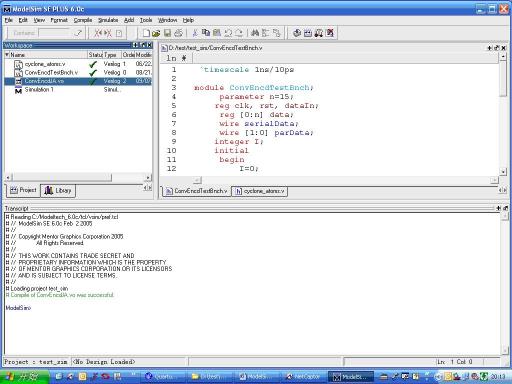Open the Simulate menu
The height and width of the screenshot is (384, 512).
[x=108, y=20]
